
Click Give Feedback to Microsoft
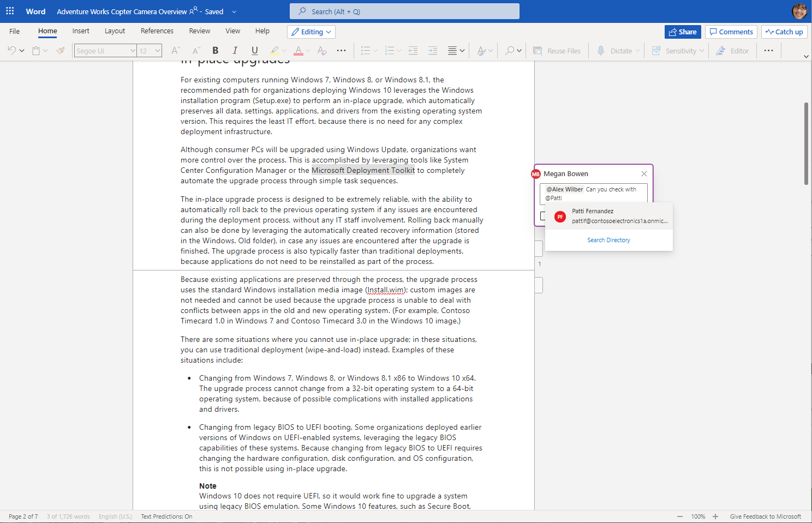point(766,516)
